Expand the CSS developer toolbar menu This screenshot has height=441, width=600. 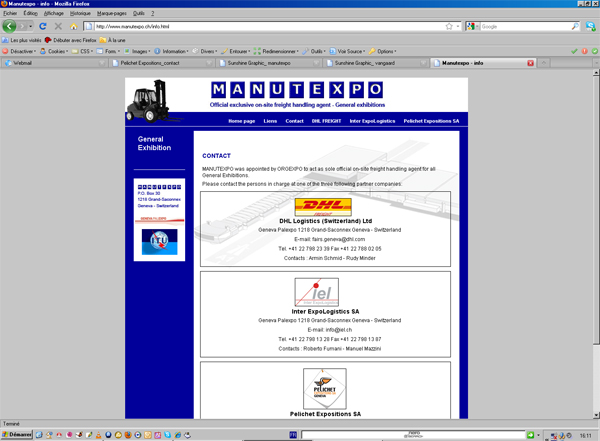(82, 51)
